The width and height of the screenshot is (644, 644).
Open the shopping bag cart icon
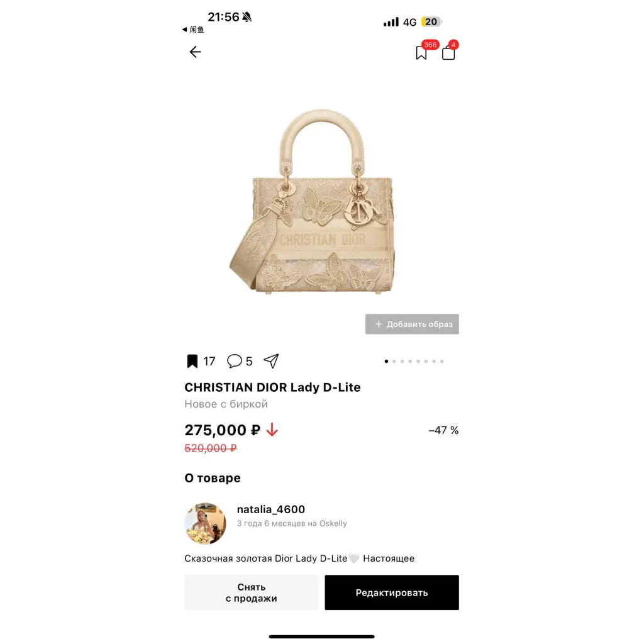coord(448,53)
